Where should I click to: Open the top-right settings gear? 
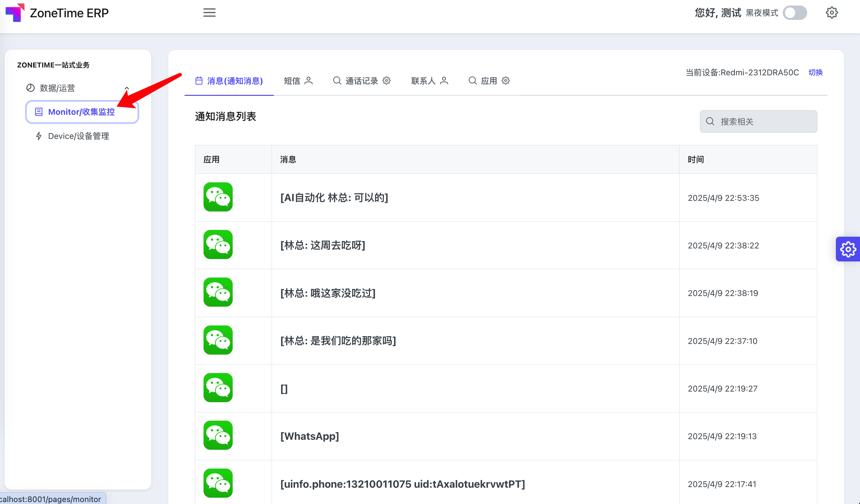coord(832,13)
